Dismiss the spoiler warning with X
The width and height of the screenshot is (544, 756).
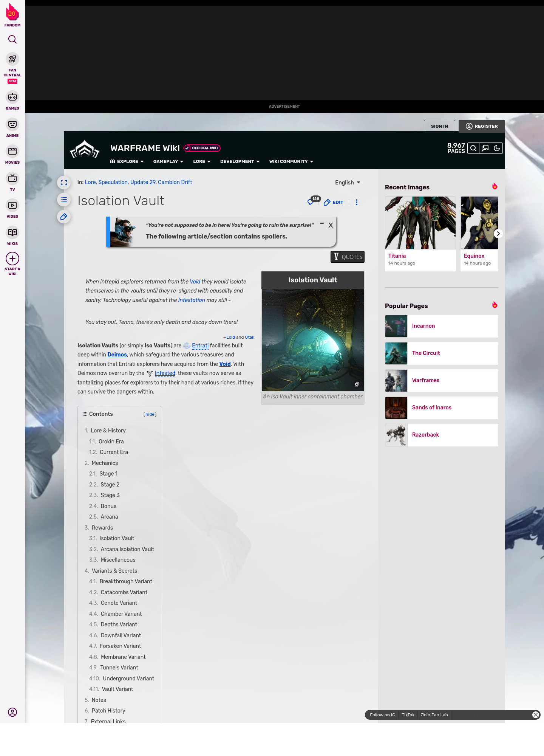(x=331, y=225)
